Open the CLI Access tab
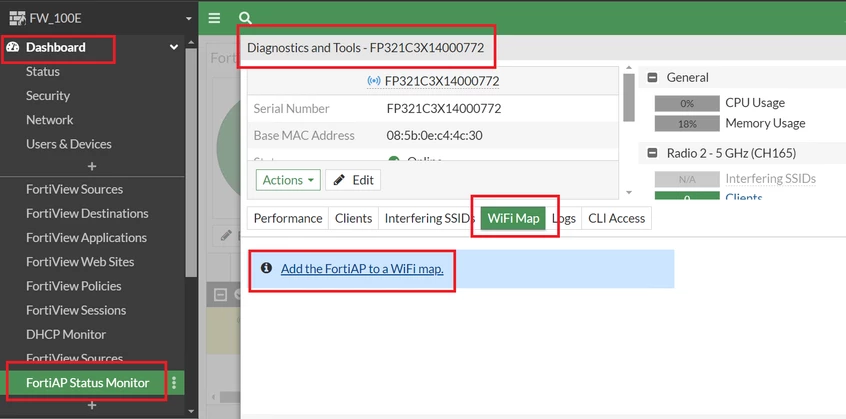 616,218
